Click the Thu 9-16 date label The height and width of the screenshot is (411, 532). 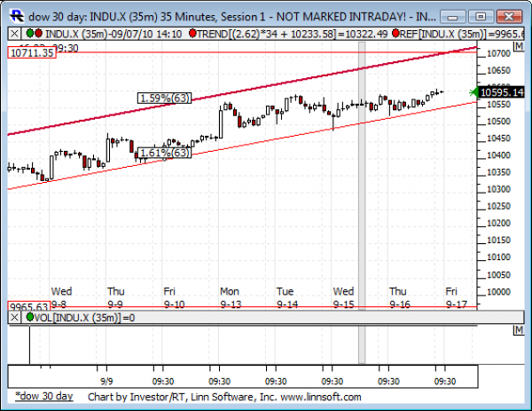click(x=399, y=297)
